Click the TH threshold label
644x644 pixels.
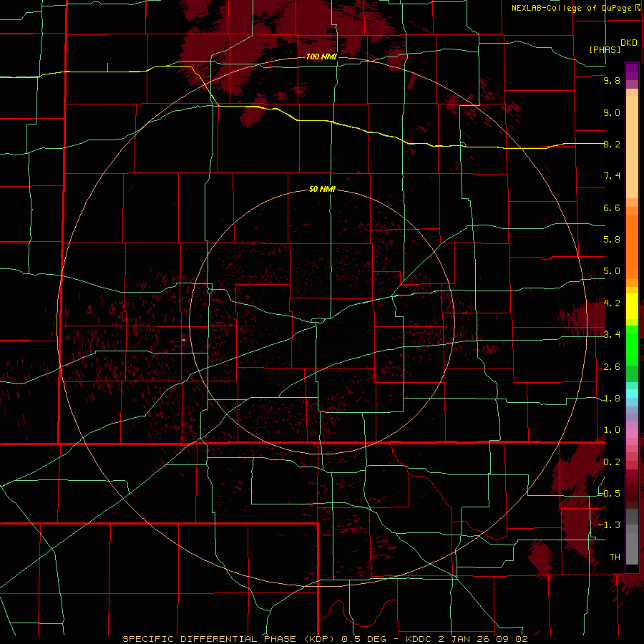click(x=615, y=557)
